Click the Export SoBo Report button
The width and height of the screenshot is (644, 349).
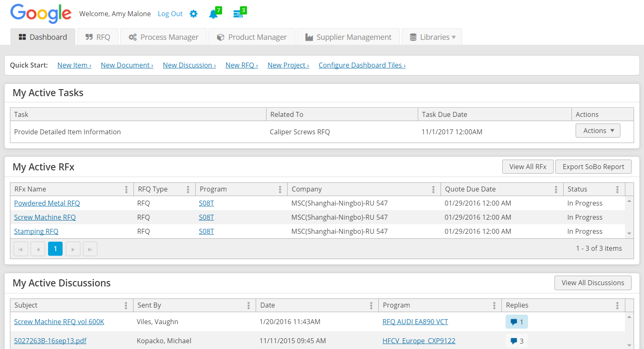coord(593,167)
